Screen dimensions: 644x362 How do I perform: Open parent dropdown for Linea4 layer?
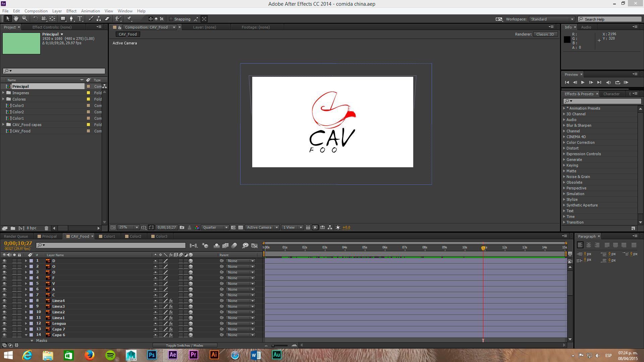(240, 301)
